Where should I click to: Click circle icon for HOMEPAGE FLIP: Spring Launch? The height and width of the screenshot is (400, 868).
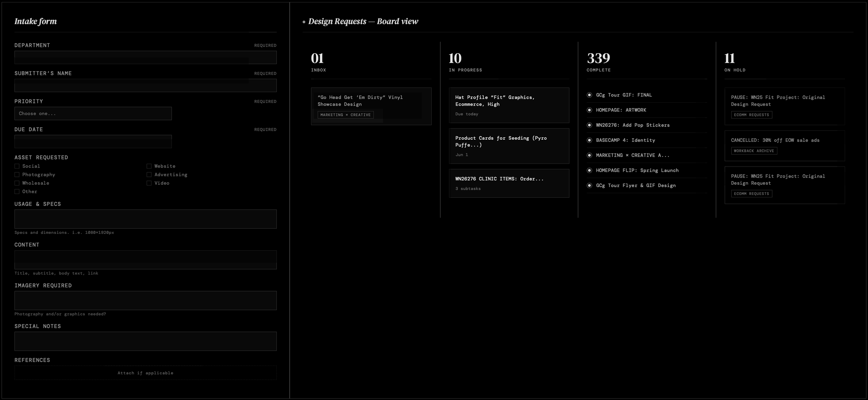coord(589,170)
